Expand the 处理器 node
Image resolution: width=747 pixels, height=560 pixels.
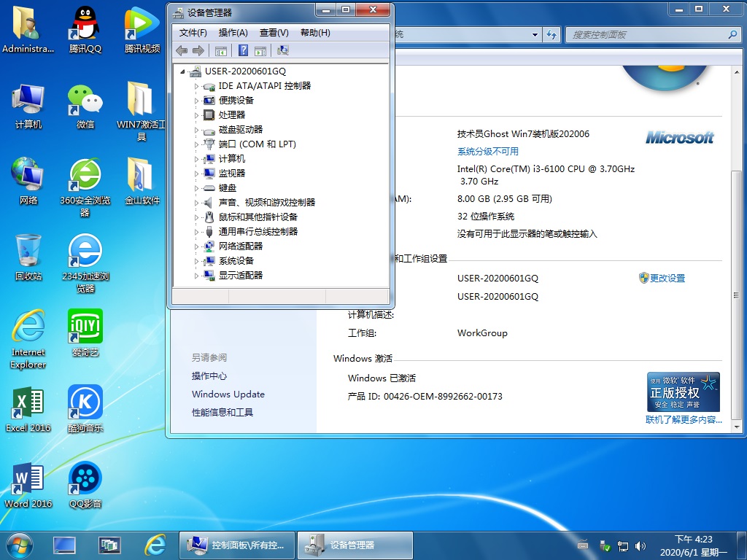tap(196, 115)
